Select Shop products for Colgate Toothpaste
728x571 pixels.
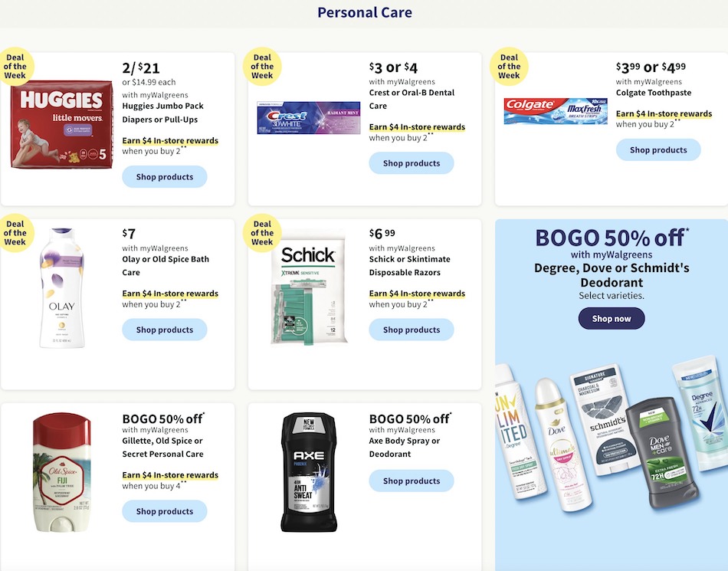click(x=658, y=150)
